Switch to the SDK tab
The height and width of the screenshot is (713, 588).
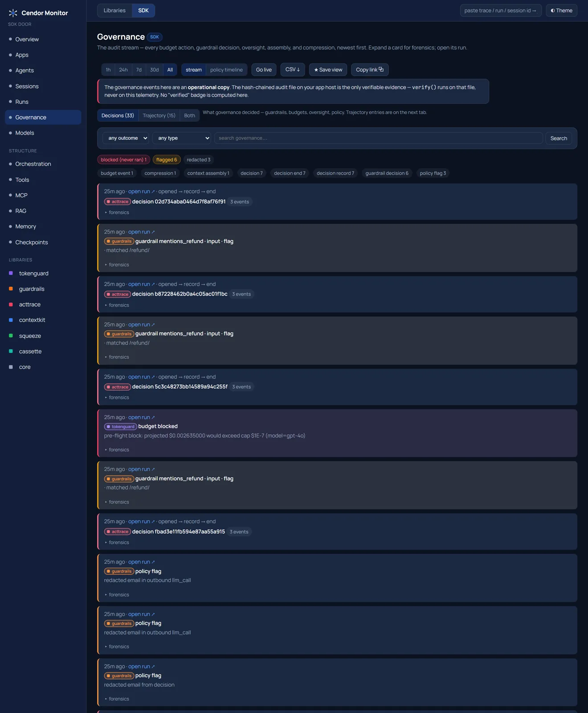[143, 10]
